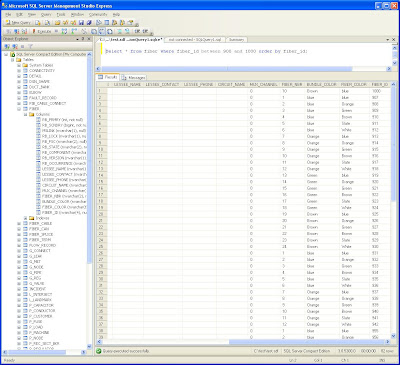The height and width of the screenshot is (365, 400).
Task: Select the L_LANDMARK table in the tree
Action: [40, 300]
